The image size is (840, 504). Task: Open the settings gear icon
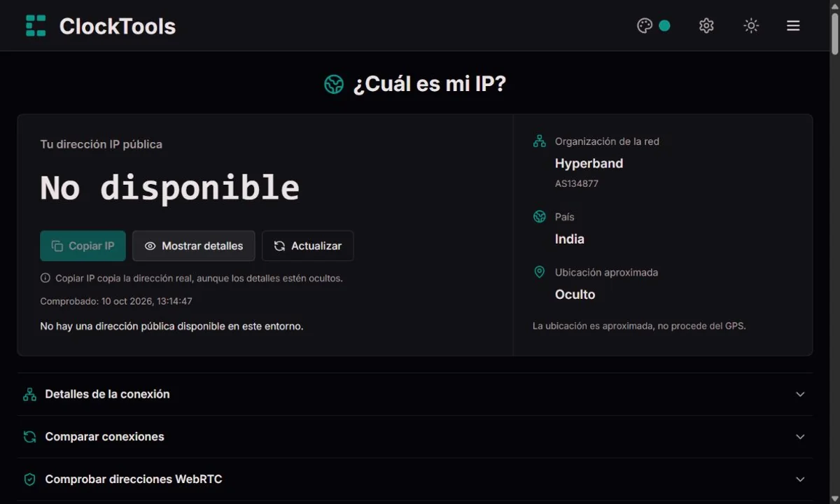(706, 26)
